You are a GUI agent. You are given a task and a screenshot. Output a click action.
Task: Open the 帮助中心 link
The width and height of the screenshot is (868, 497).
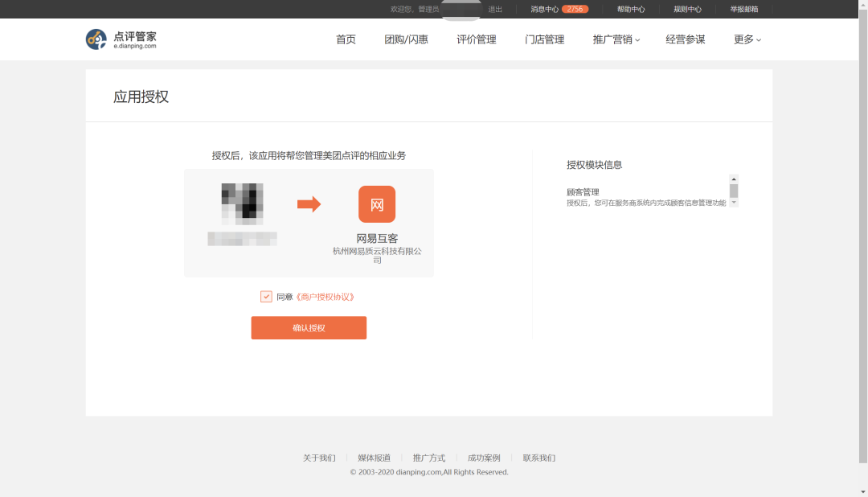[631, 9]
